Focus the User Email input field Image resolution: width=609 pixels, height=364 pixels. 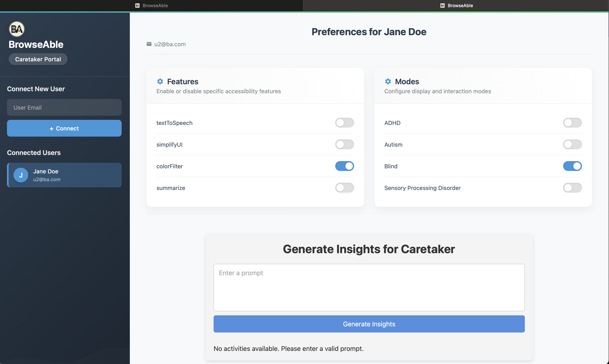(64, 107)
